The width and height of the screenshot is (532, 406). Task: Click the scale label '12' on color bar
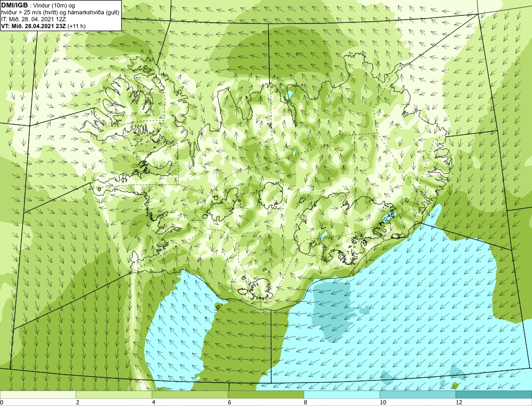point(459,403)
